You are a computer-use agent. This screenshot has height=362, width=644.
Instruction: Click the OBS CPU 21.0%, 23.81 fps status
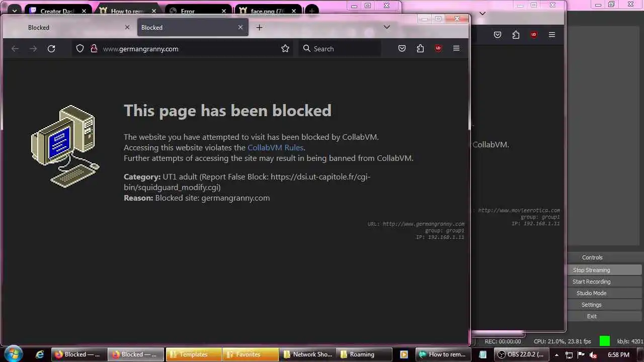(x=562, y=341)
